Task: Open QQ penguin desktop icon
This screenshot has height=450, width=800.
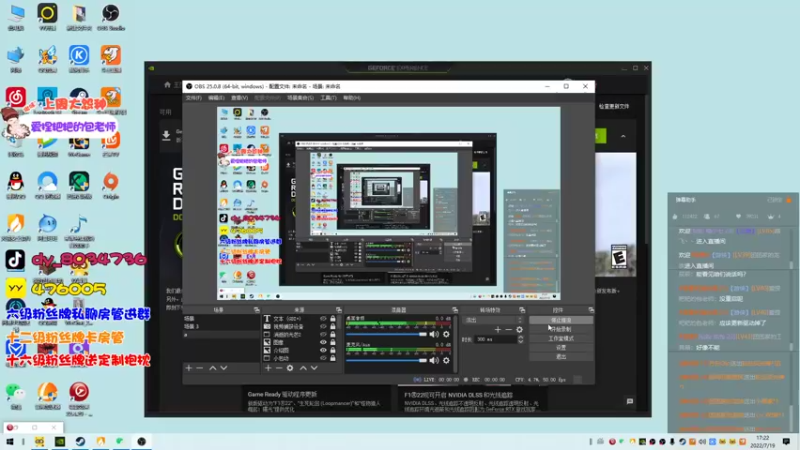Action: coord(16,185)
